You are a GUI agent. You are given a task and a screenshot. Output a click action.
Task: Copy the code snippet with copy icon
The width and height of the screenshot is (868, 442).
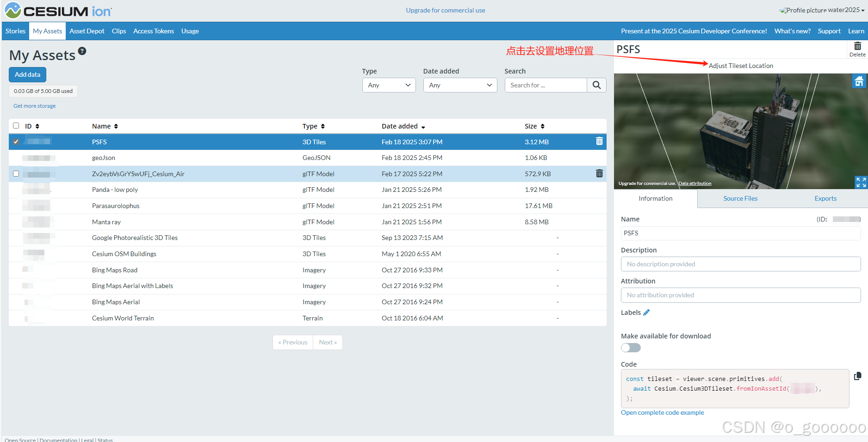click(x=857, y=376)
